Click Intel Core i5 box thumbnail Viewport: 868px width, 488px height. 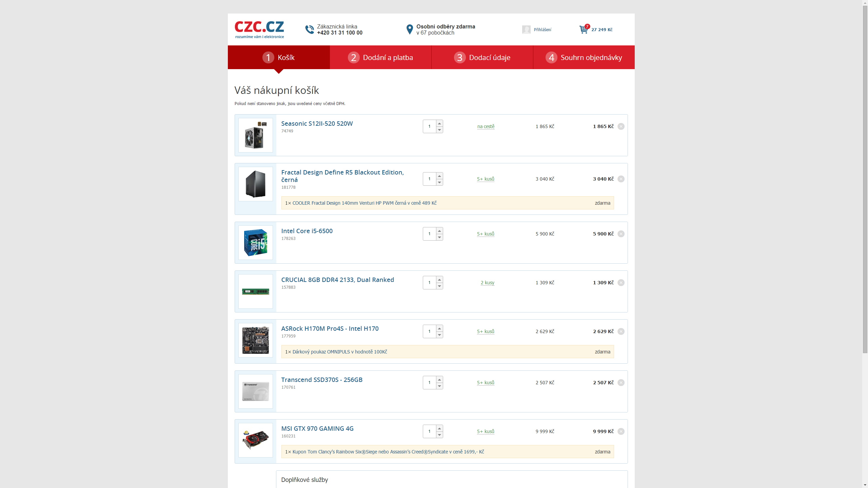(255, 243)
